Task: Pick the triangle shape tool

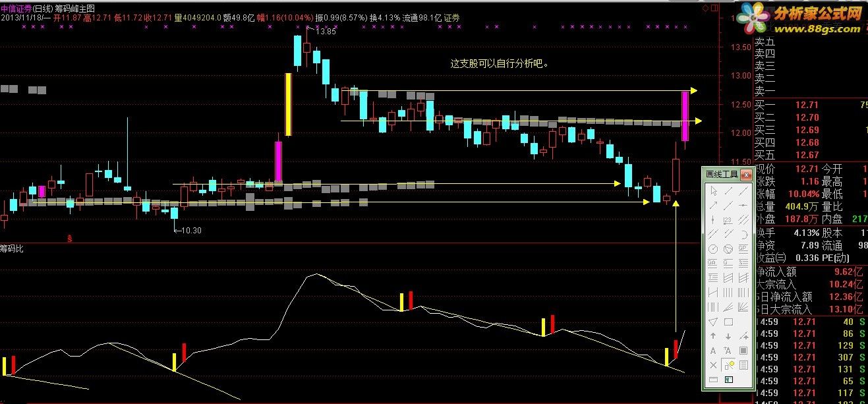Action: tap(713, 322)
